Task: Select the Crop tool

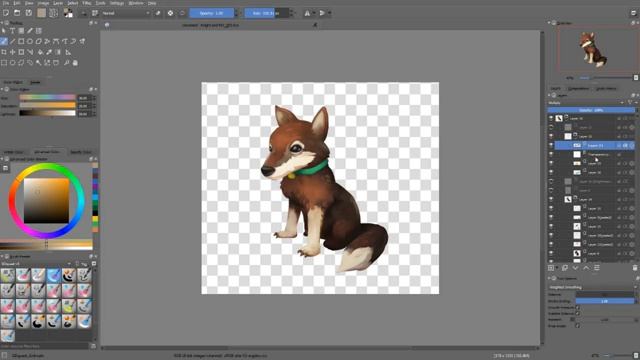Action: [x=4, y=52]
